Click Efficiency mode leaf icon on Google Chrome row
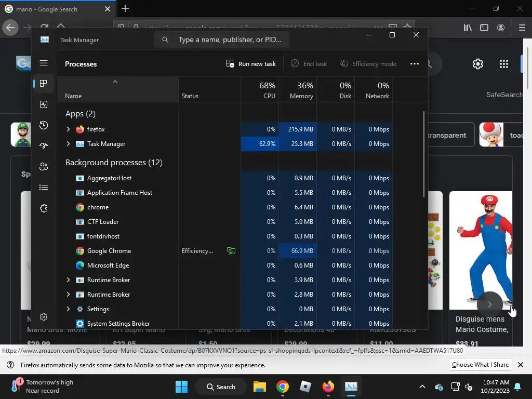The height and width of the screenshot is (399, 532). tap(231, 251)
